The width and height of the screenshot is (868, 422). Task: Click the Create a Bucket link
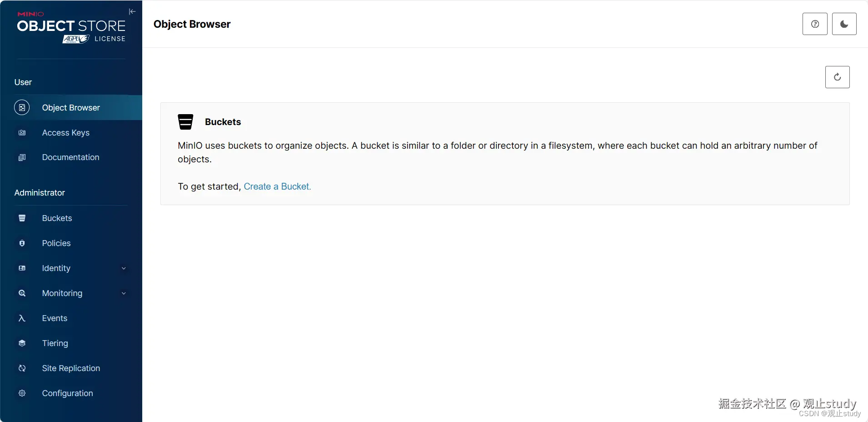click(277, 186)
